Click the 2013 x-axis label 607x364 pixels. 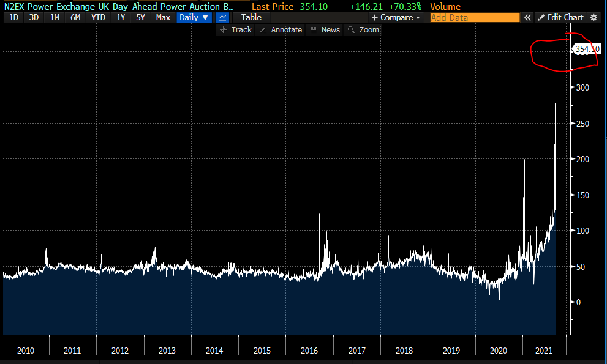[167, 351]
